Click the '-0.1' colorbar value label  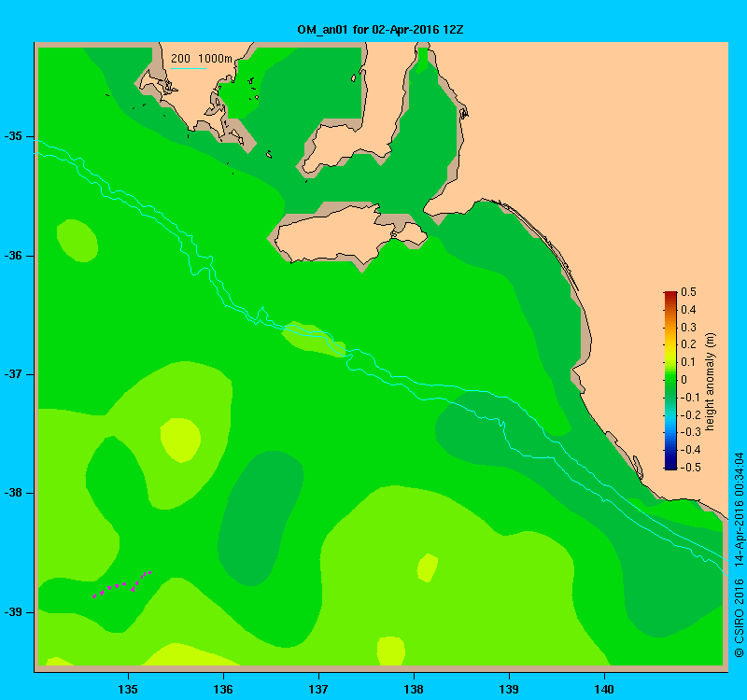coord(689,398)
